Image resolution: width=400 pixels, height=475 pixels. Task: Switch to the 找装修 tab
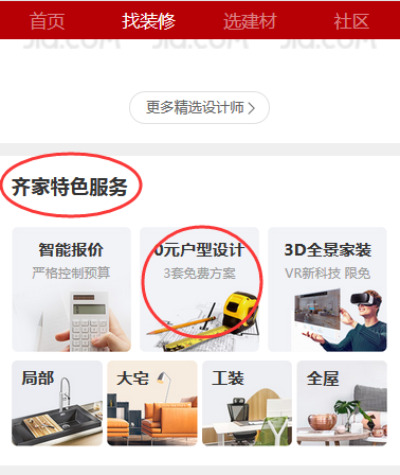point(148,21)
